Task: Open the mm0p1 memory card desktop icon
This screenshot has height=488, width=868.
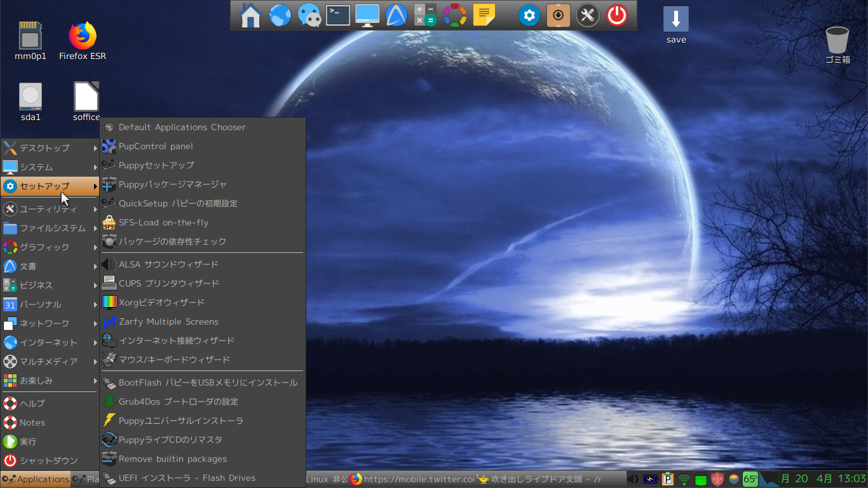Action: click(x=31, y=41)
